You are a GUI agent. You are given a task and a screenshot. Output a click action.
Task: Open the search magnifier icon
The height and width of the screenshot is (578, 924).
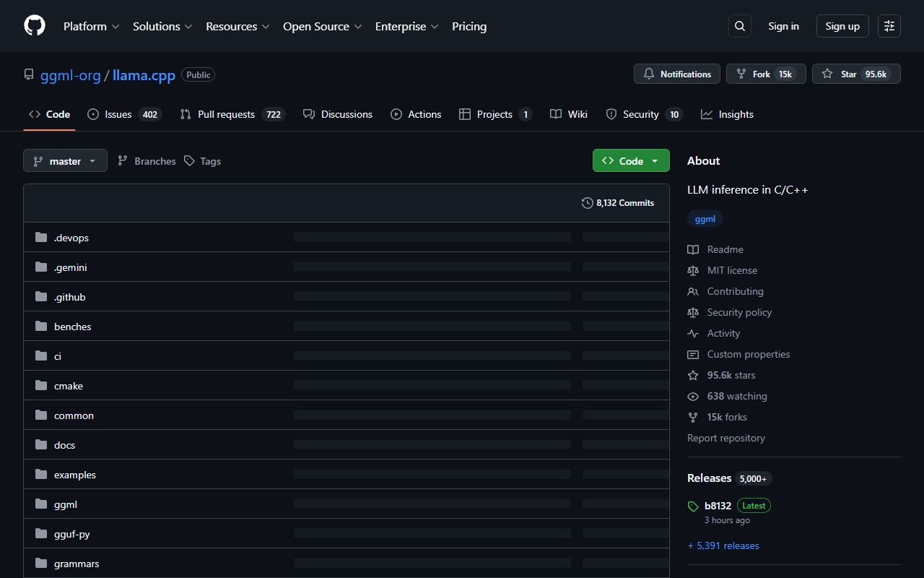(x=739, y=26)
